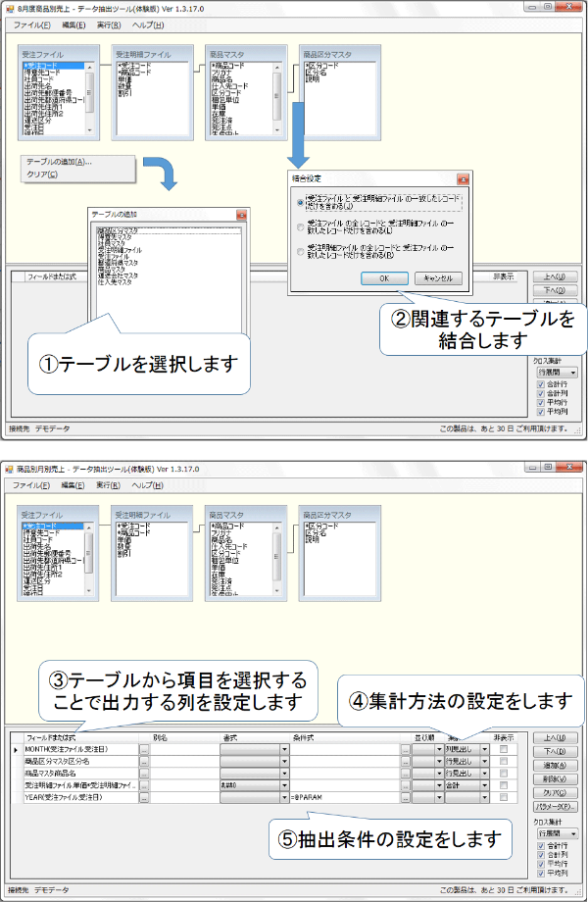Click app icon in upper window title bar
Image resolution: width=588 pixels, height=902 pixels.
pyautogui.click(x=9, y=9)
